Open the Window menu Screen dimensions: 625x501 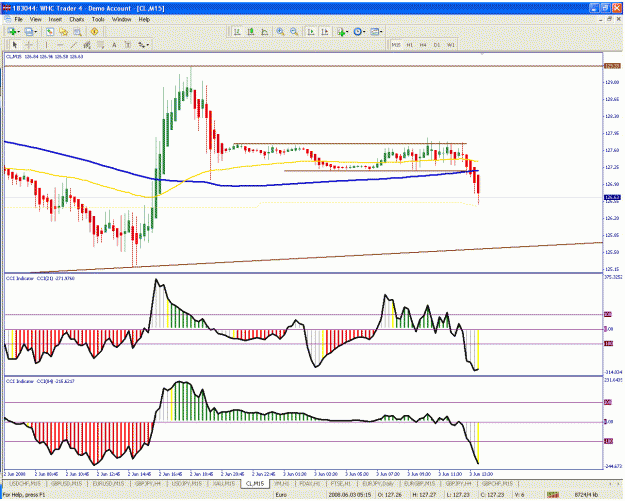tap(121, 19)
